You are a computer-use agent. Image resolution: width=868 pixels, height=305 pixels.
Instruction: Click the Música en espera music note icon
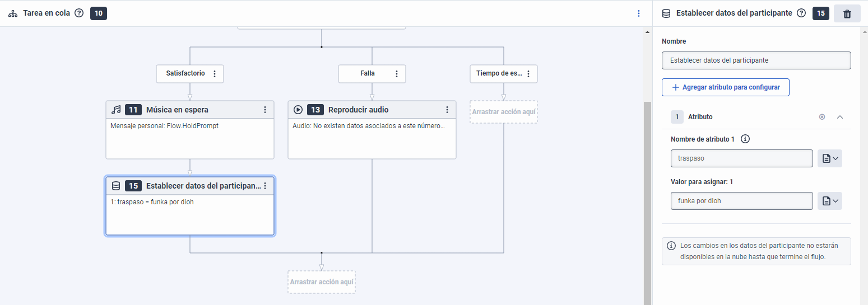click(x=116, y=110)
